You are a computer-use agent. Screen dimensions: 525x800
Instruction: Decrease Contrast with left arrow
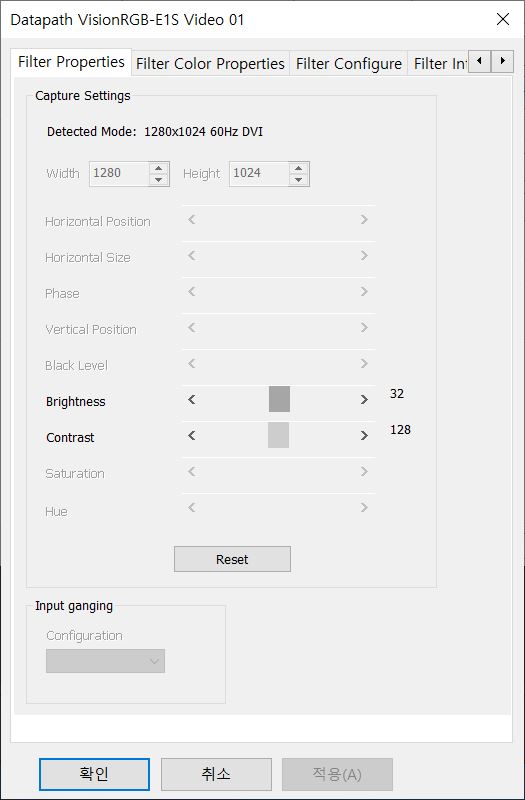192,436
